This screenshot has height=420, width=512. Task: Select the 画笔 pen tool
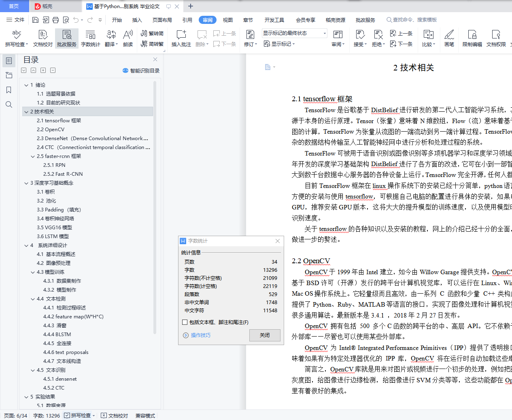[449, 38]
